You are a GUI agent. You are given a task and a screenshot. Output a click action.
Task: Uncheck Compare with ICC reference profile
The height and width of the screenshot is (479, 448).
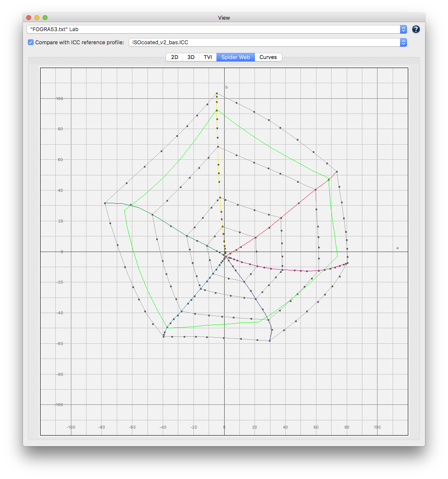[31, 42]
